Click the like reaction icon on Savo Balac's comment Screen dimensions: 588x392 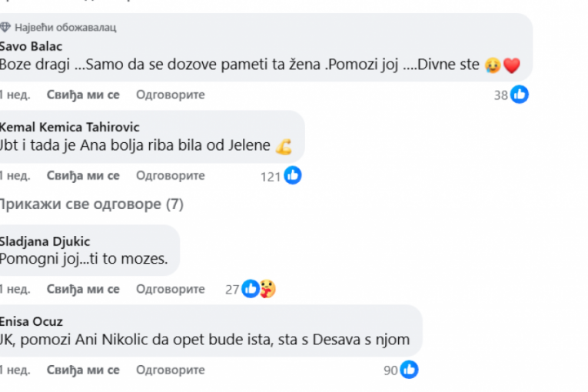tap(520, 95)
